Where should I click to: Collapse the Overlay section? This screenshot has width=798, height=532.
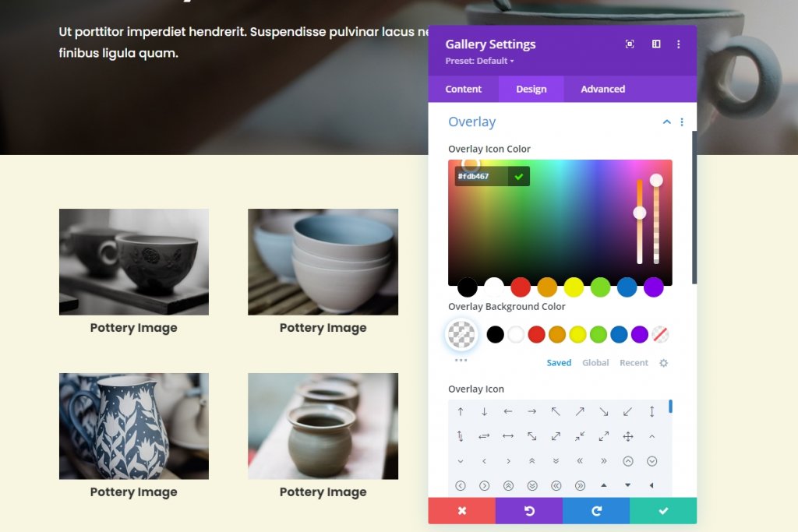(666, 122)
